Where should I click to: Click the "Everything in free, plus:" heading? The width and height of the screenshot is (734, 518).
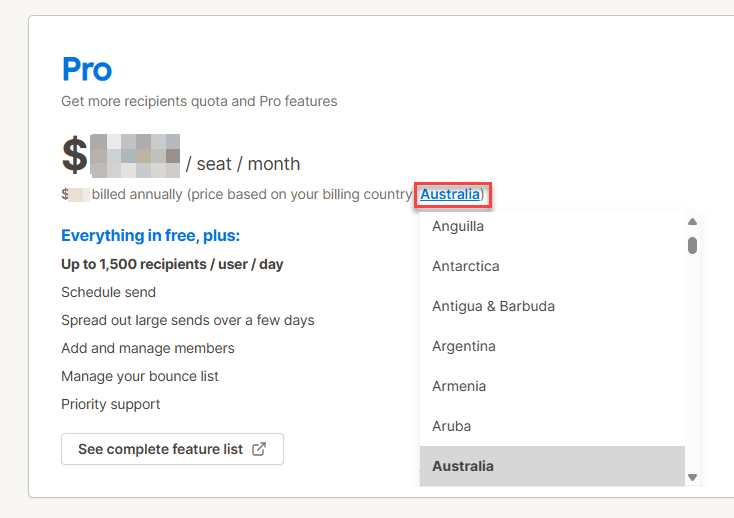pos(151,236)
